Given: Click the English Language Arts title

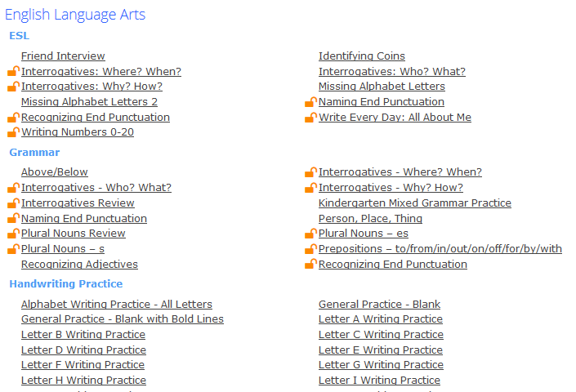Looking at the screenshot, I should coord(75,15).
